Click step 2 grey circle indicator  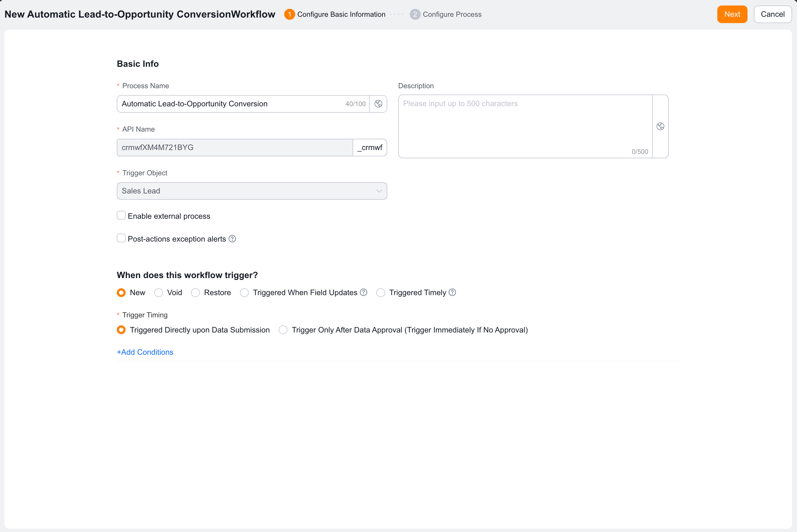point(415,14)
